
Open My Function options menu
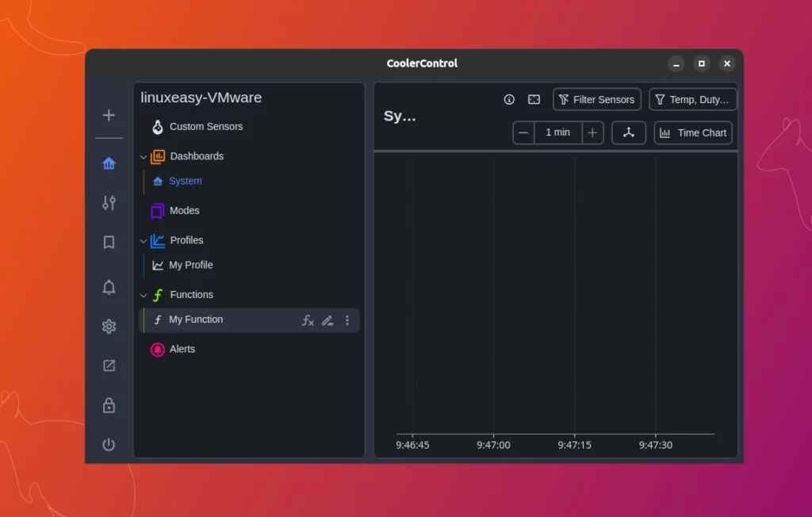347,320
